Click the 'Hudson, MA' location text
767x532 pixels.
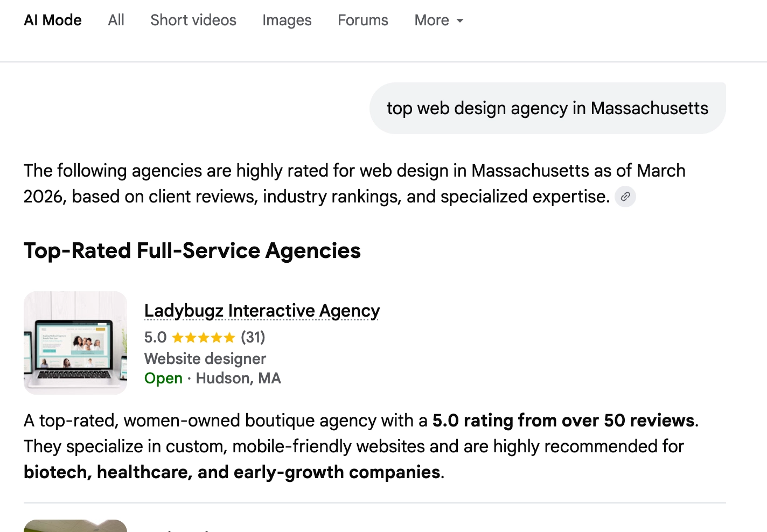(239, 378)
